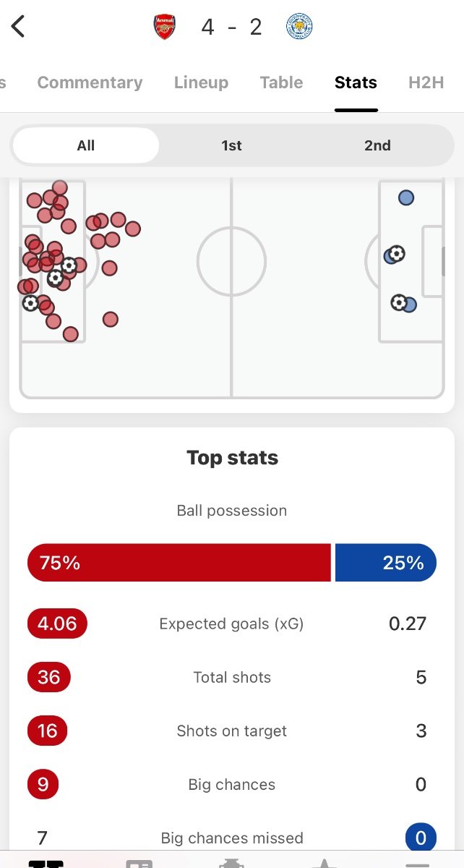
Task: Open the Commentary tab
Action: (x=90, y=82)
